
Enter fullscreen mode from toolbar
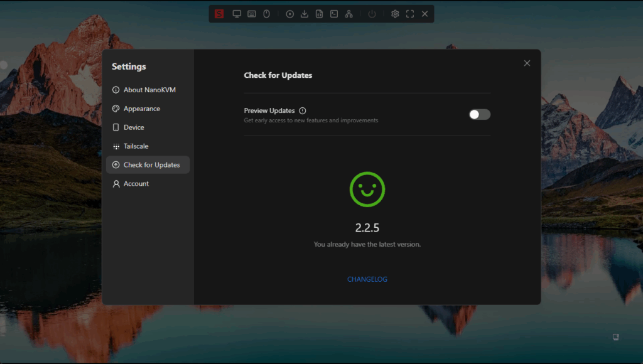point(410,14)
